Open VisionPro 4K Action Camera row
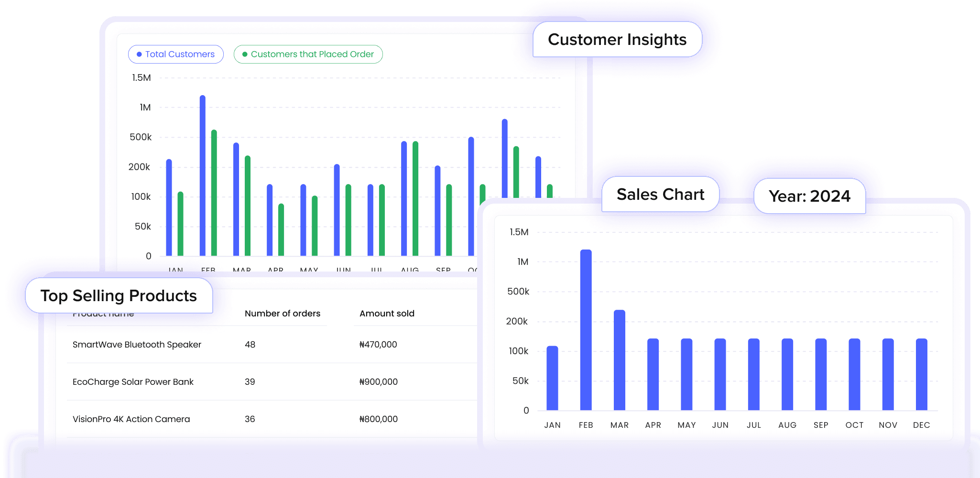Image resolution: width=980 pixels, height=478 pixels. coord(131,419)
